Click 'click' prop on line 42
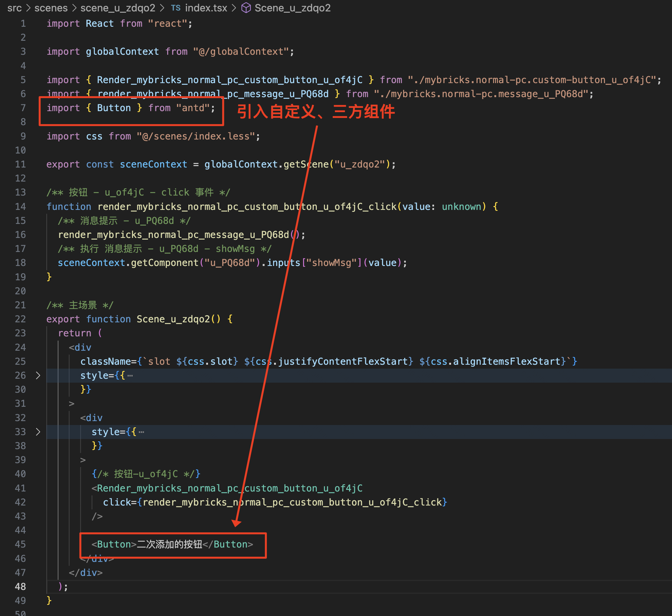Screen dimensions: 672x616 (x=117, y=502)
